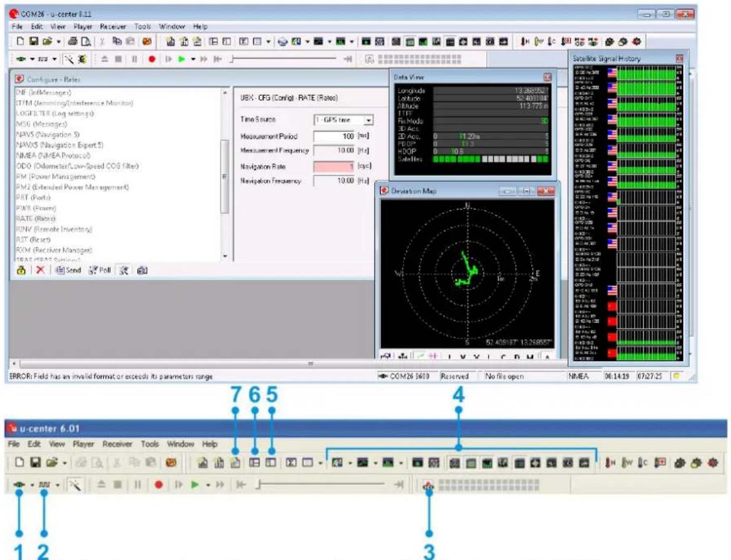Select PM2 (Extended Power Management) entry

tap(72, 187)
